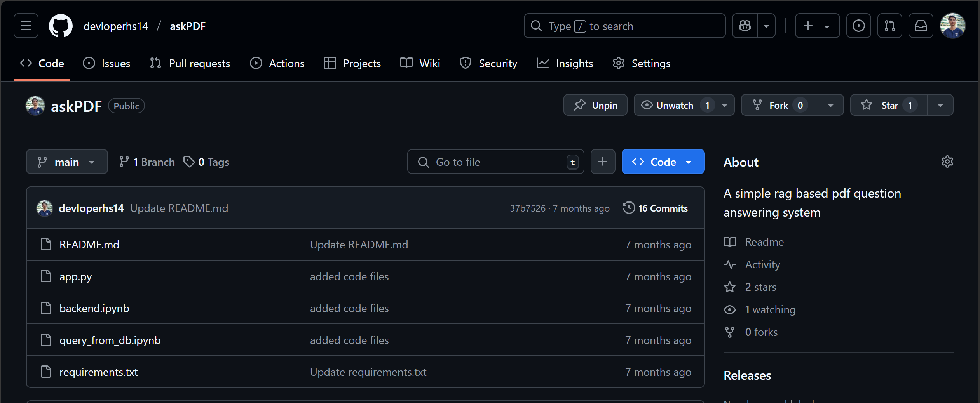Click the file icon beside requirements.txt
Image resolution: width=980 pixels, height=403 pixels.
[46, 372]
